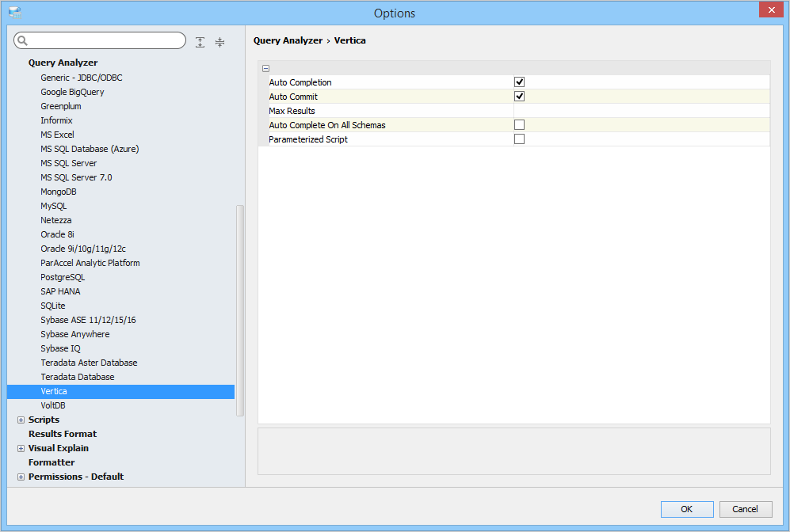Screen dimensions: 790x532
Task: Select Netezza in the tree
Action: pos(56,220)
